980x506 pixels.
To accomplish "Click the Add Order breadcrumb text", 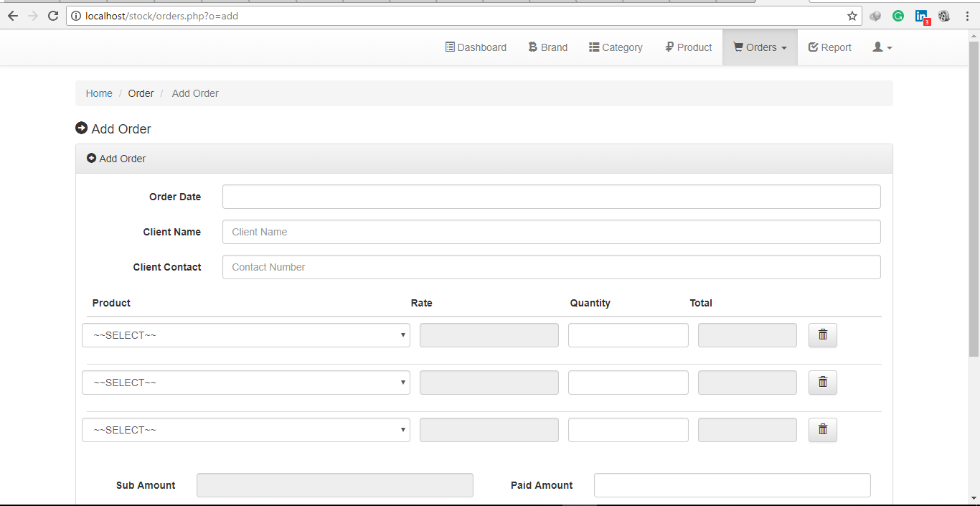I will pos(195,93).
